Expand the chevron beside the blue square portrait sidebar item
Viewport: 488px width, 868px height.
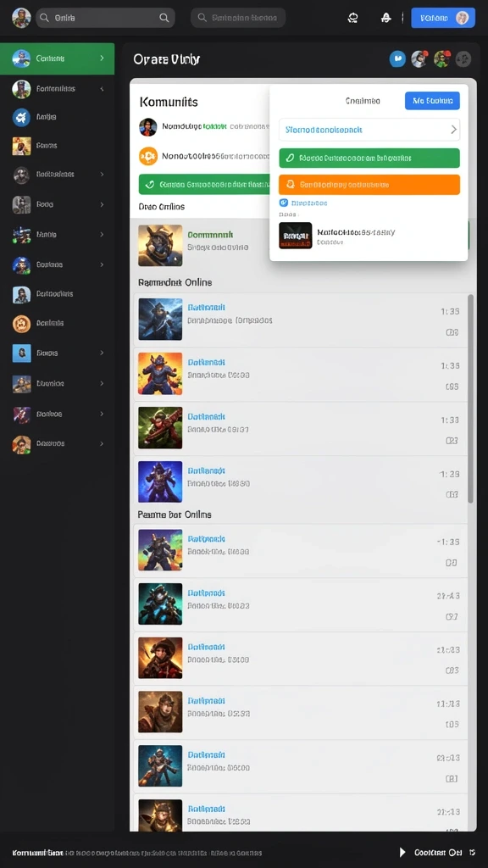[102, 353]
